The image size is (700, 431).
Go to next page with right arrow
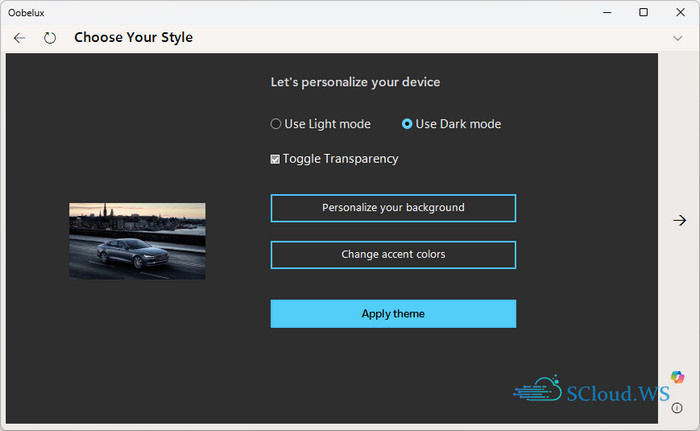(679, 220)
